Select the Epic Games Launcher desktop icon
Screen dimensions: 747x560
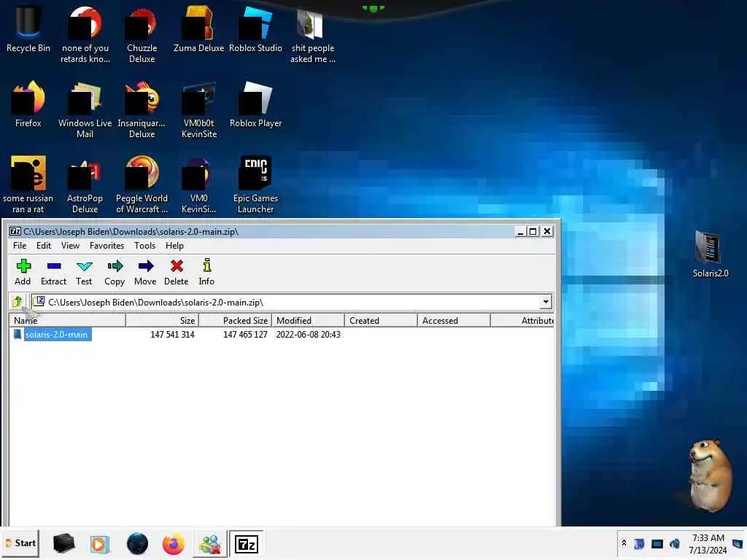pos(256,185)
